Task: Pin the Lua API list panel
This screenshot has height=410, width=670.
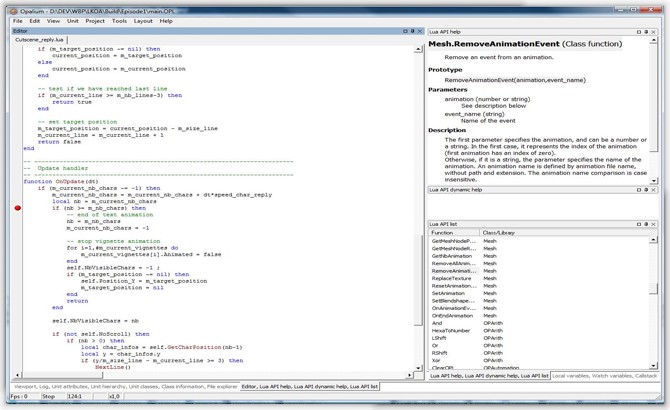Action: click(646, 224)
